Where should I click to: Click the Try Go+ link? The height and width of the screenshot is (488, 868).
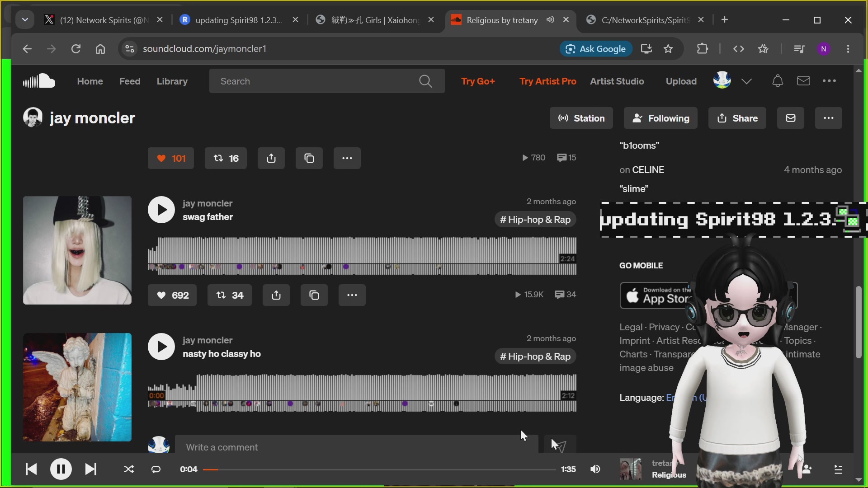click(478, 81)
